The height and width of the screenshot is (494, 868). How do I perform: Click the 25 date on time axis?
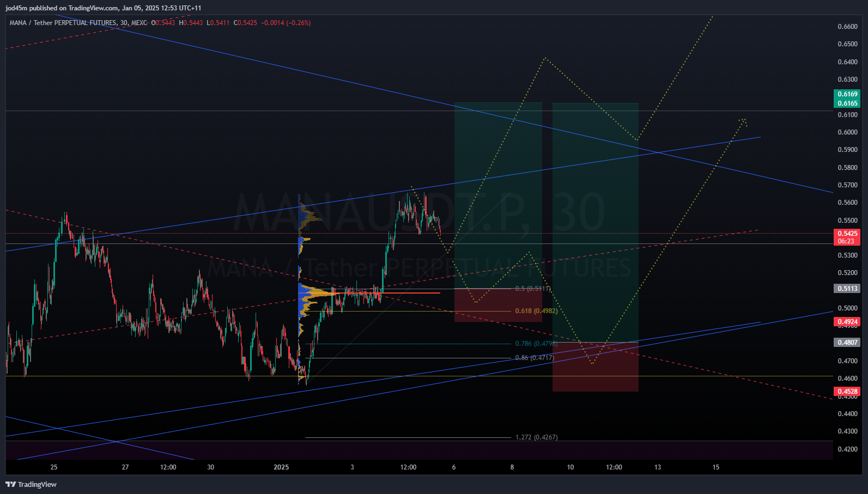(53, 467)
